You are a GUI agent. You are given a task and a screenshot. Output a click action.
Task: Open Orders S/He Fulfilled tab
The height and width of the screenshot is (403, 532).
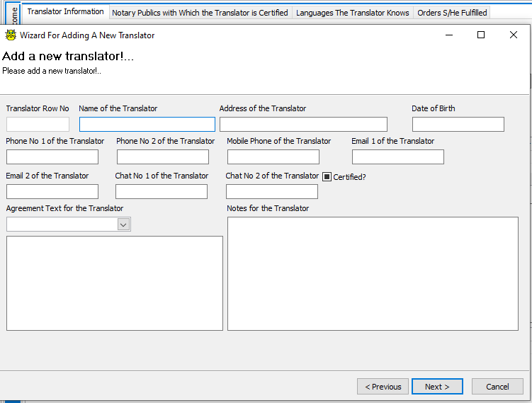click(x=452, y=13)
